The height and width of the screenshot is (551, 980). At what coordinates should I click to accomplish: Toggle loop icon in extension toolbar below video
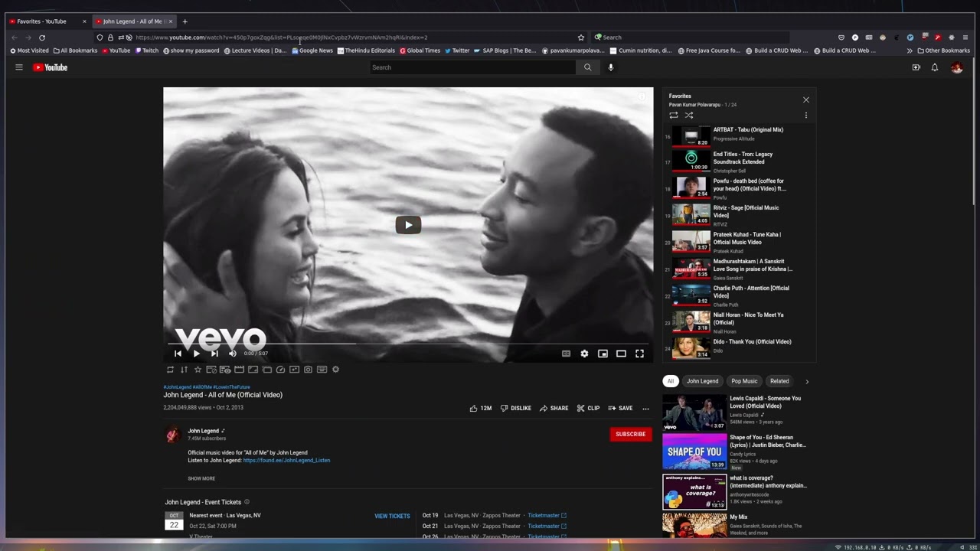[x=170, y=370]
